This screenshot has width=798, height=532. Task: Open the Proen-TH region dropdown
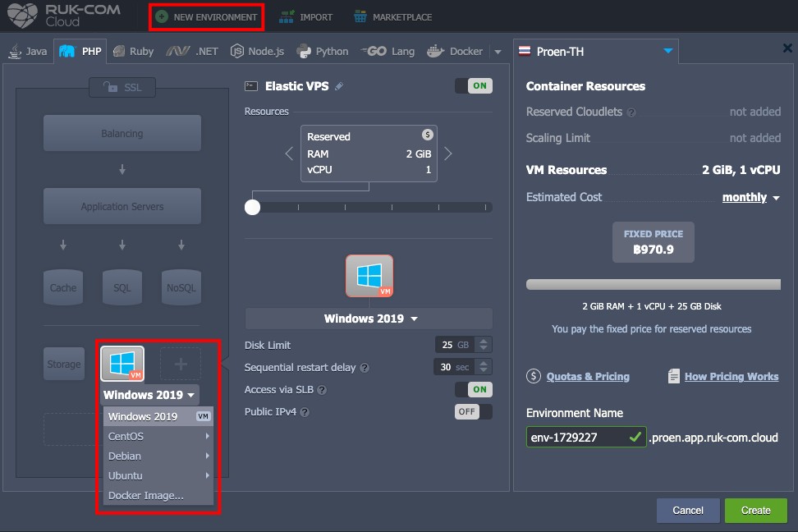pos(595,52)
